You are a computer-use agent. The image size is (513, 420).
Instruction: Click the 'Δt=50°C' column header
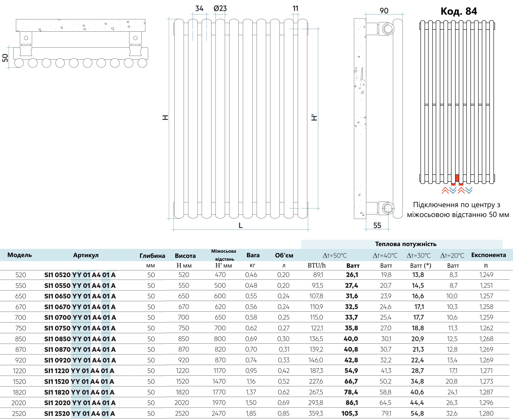click(335, 255)
